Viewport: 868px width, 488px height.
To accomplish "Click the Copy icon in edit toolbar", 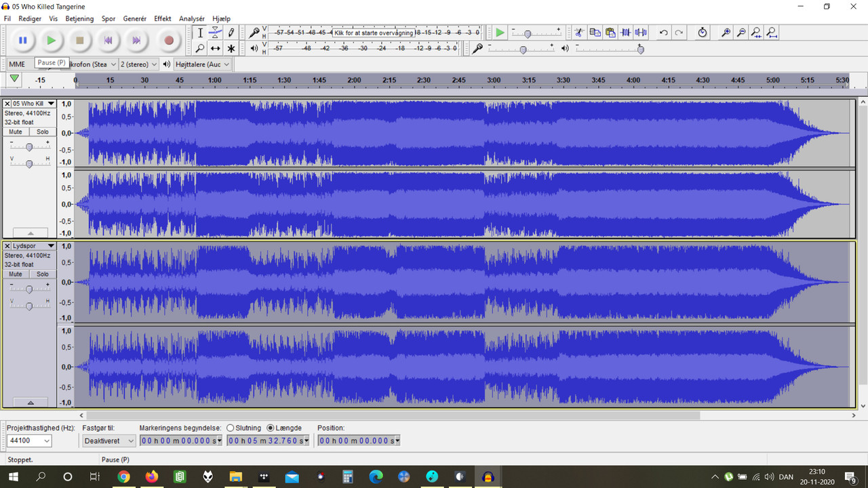I will click(x=595, y=33).
